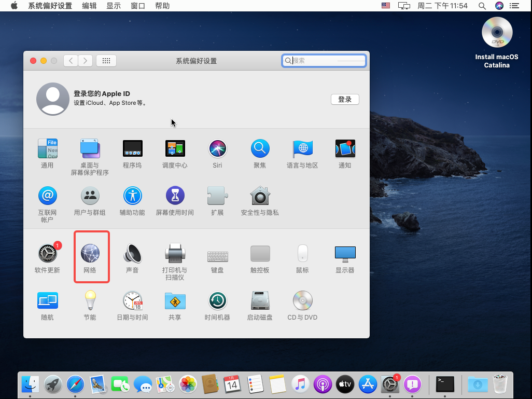Go back with the toolbar back arrow
532x399 pixels.
point(71,61)
